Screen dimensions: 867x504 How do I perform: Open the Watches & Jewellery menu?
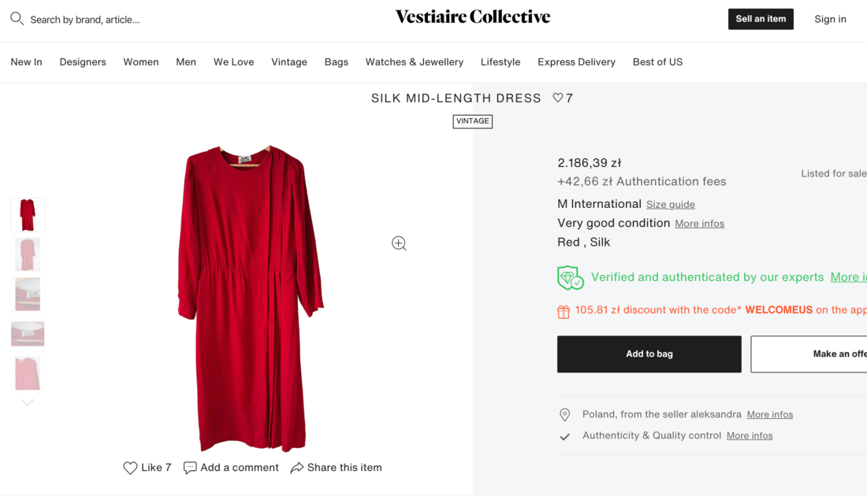click(415, 62)
